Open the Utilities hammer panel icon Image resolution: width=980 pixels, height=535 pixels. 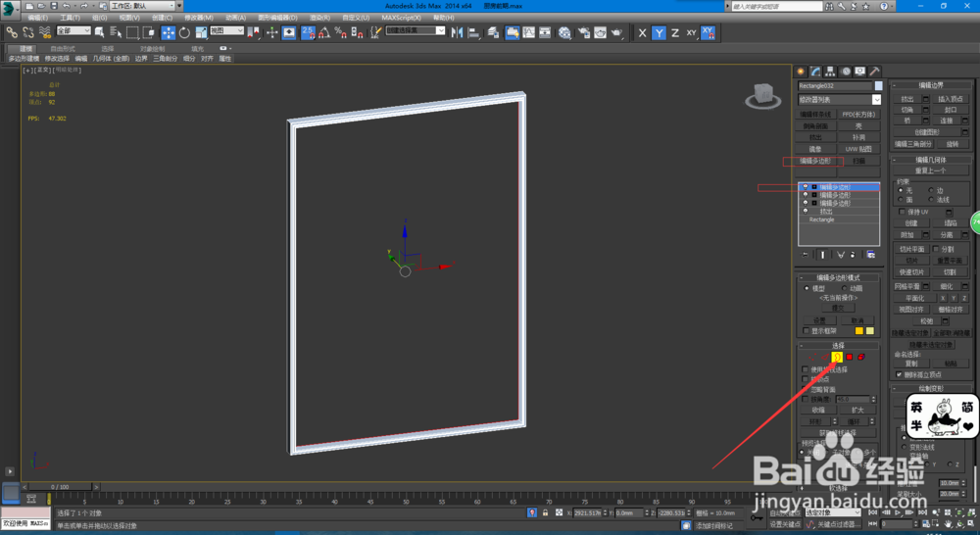tap(874, 72)
